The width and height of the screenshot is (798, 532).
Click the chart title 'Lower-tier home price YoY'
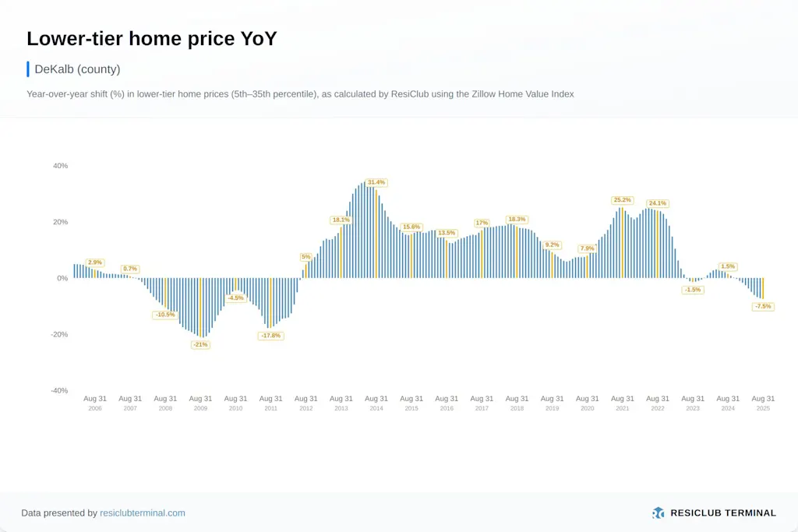(151, 39)
